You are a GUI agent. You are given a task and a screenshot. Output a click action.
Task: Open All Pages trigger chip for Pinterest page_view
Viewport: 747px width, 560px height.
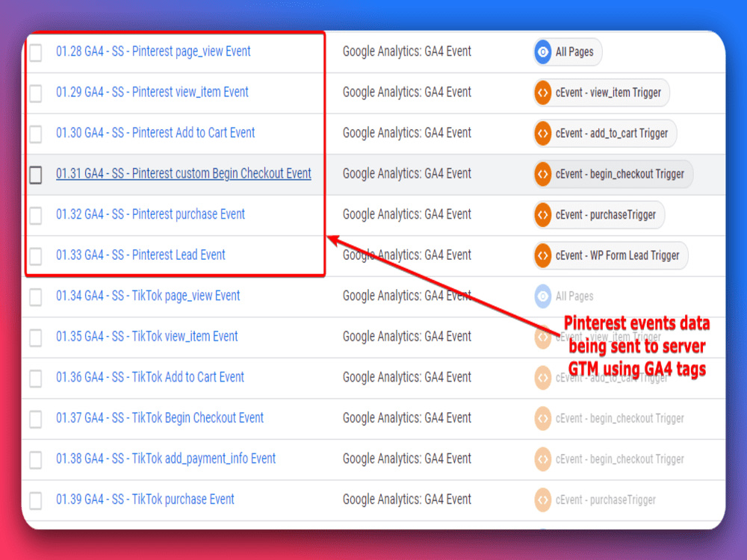(x=568, y=52)
